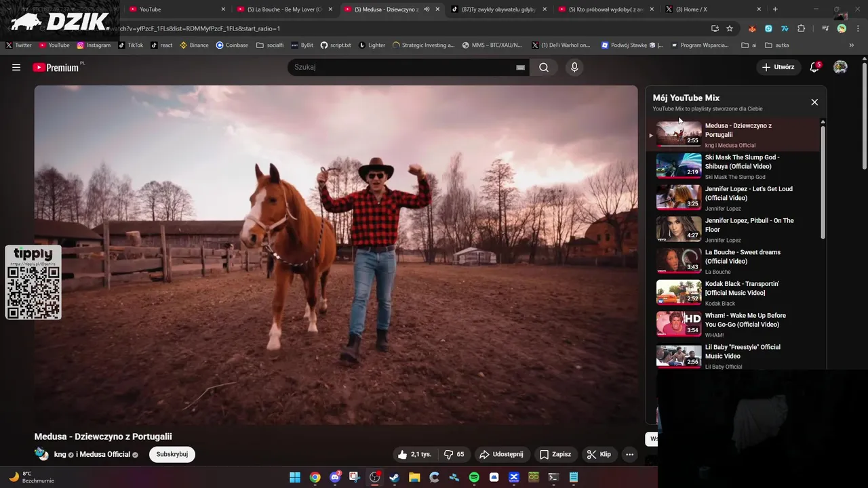Open Chrome from the taskbar
Viewport: 868px width, 488px height.
[x=315, y=477]
